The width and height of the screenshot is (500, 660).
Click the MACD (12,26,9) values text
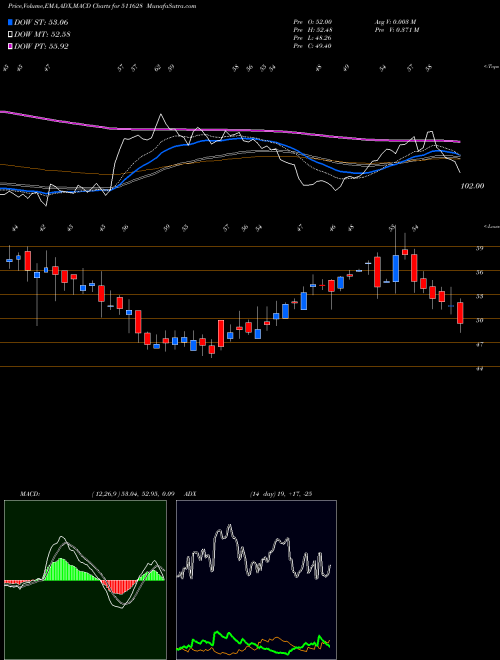[x=133, y=494]
